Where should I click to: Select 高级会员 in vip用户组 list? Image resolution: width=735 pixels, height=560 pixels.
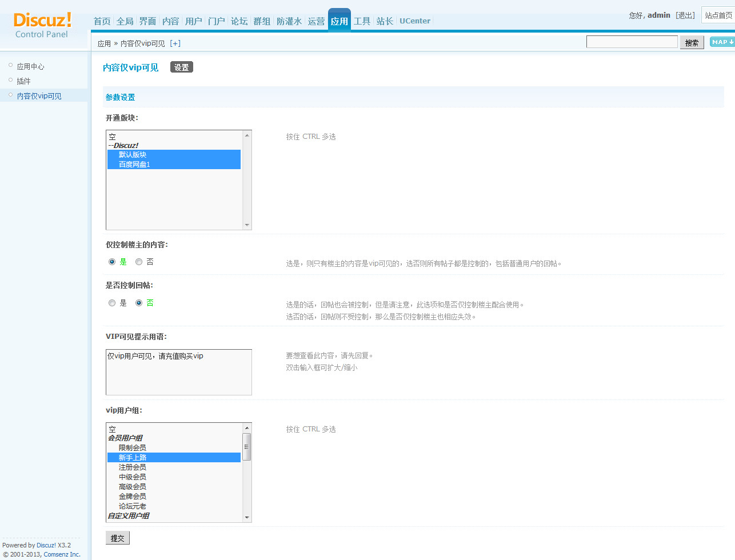pyautogui.click(x=174, y=487)
